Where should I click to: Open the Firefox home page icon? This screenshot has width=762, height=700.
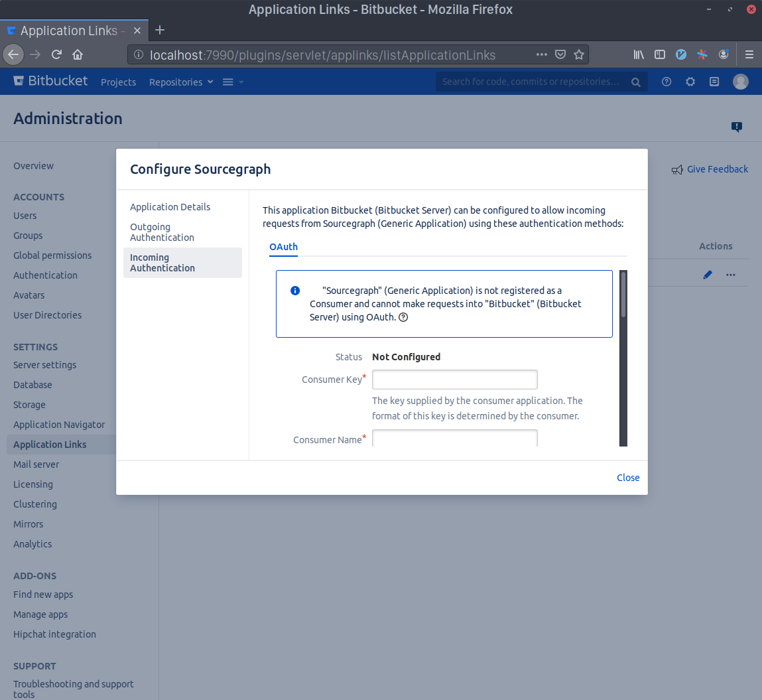click(x=78, y=54)
